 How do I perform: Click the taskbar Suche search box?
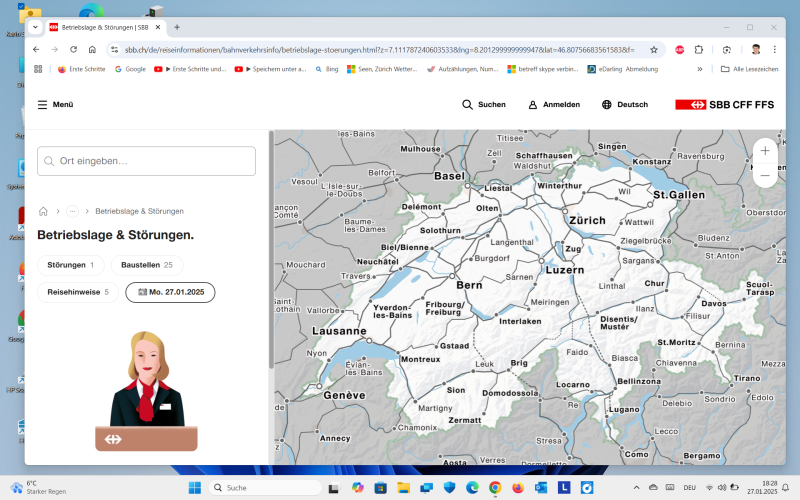265,488
